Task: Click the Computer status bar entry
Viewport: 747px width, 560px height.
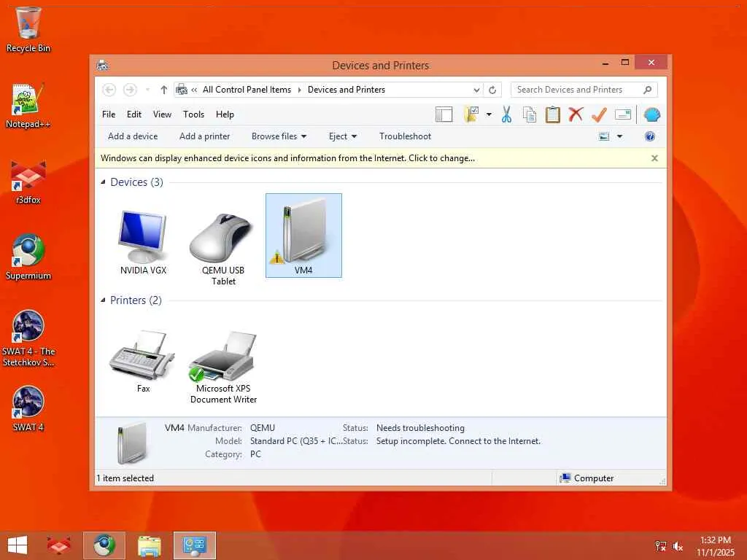Action: 587,478
